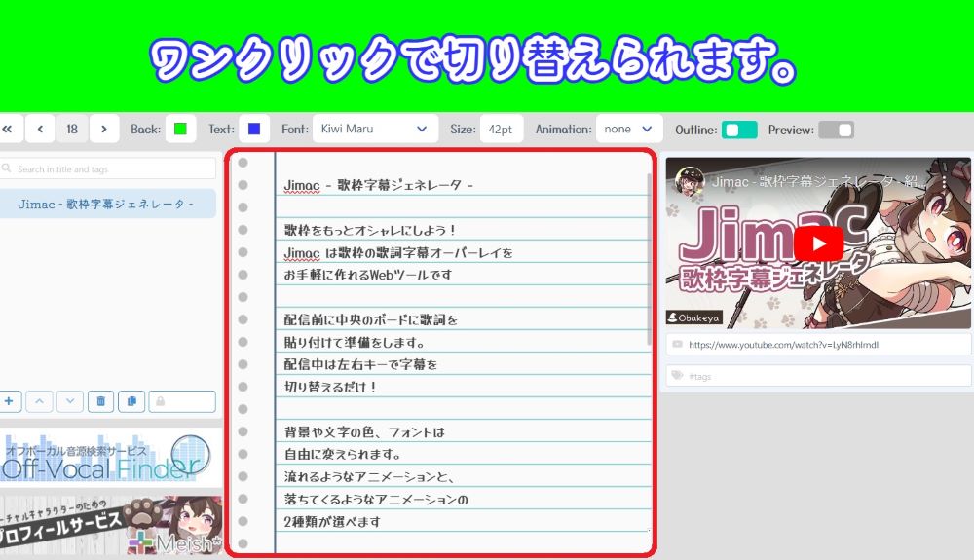Toggle the Outline switch
Image resolution: width=974 pixels, height=560 pixels.
point(739,130)
